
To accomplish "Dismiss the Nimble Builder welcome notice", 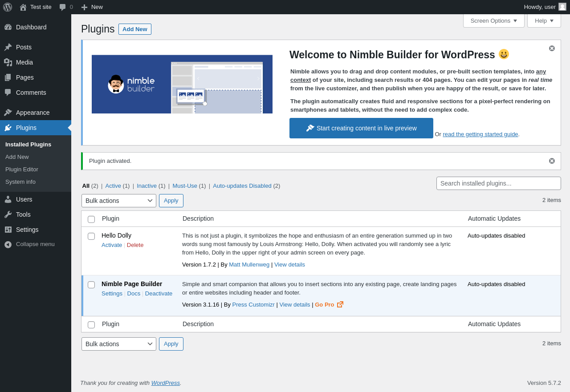I will [552, 48].
